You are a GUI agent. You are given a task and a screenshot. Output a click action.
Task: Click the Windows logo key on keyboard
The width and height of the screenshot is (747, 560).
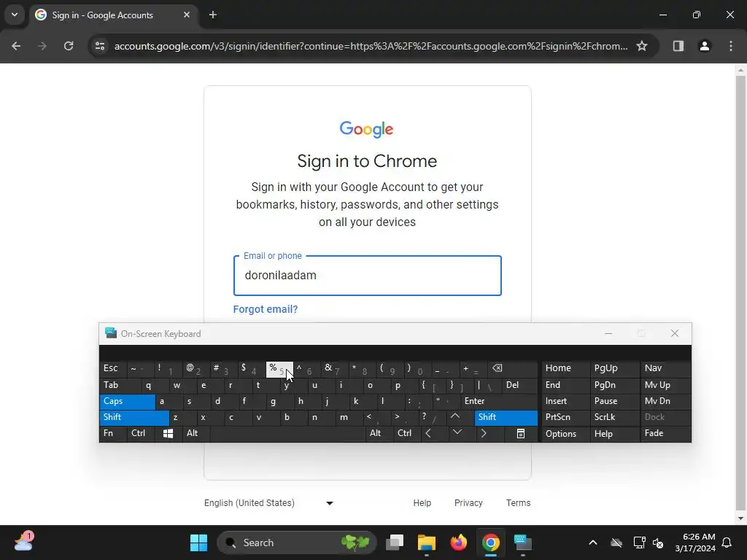click(x=169, y=433)
